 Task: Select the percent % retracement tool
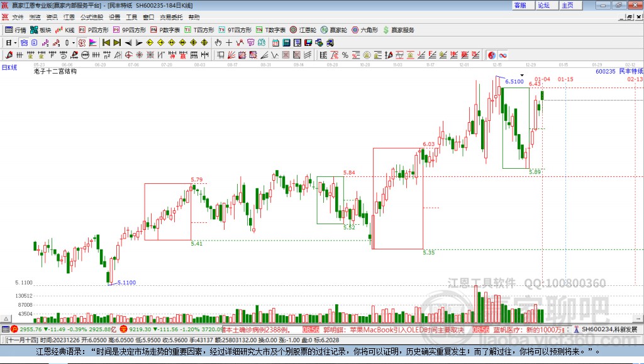[345, 55]
